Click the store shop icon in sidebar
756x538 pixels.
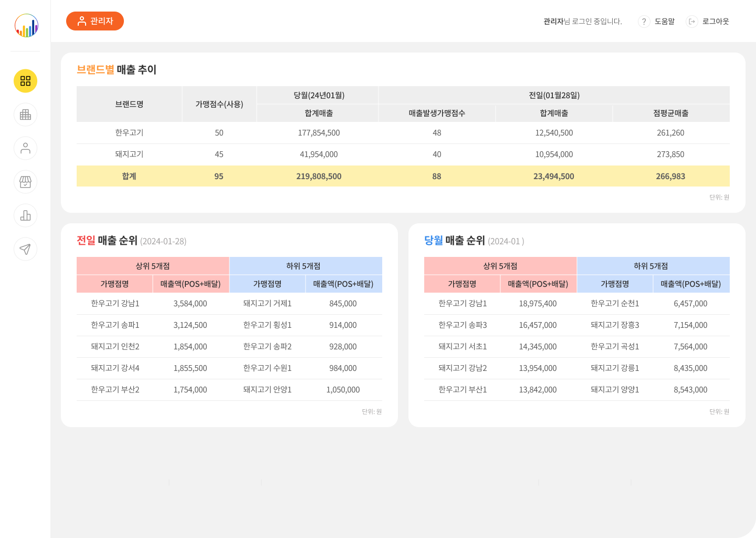tap(25, 182)
